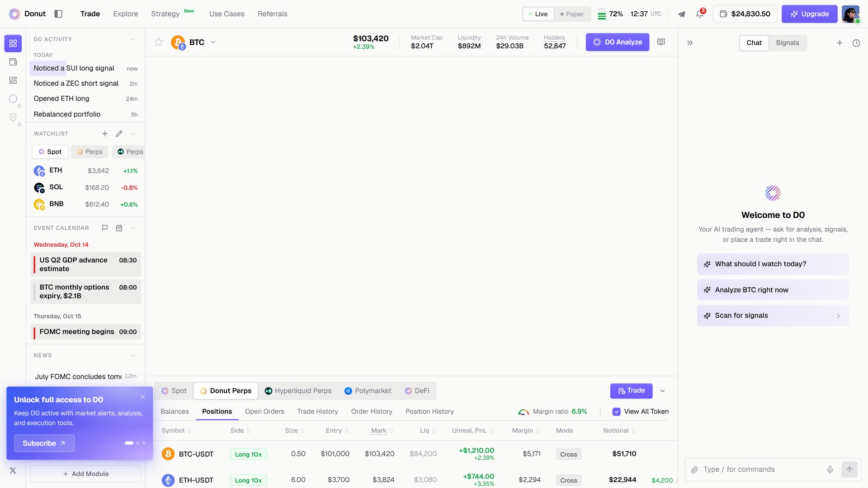
Task: Select 'What should I watch today?' suggestion
Action: 773,264
